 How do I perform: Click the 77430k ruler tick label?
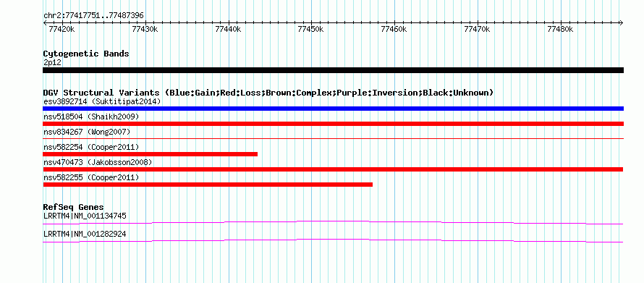145,29
